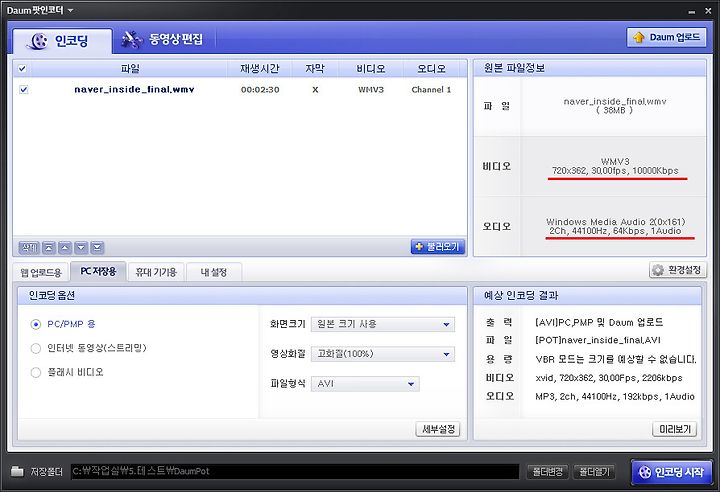Move selected file down one position
The image size is (720, 492).
tap(81, 248)
